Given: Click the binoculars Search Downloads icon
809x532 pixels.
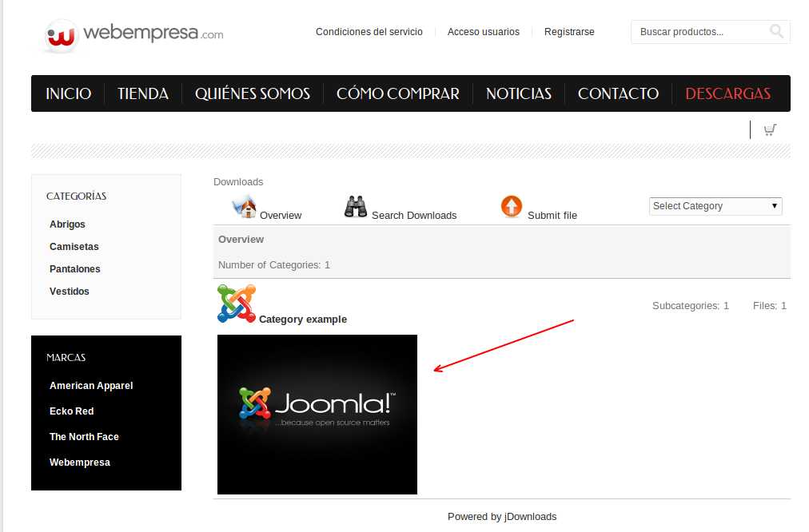Looking at the screenshot, I should [x=356, y=207].
